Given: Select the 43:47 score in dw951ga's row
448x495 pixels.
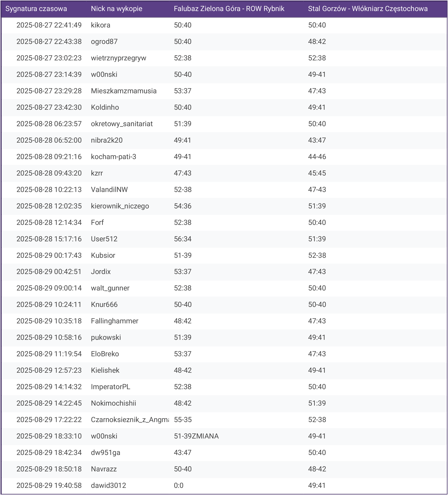Looking at the screenshot, I should [x=183, y=453].
